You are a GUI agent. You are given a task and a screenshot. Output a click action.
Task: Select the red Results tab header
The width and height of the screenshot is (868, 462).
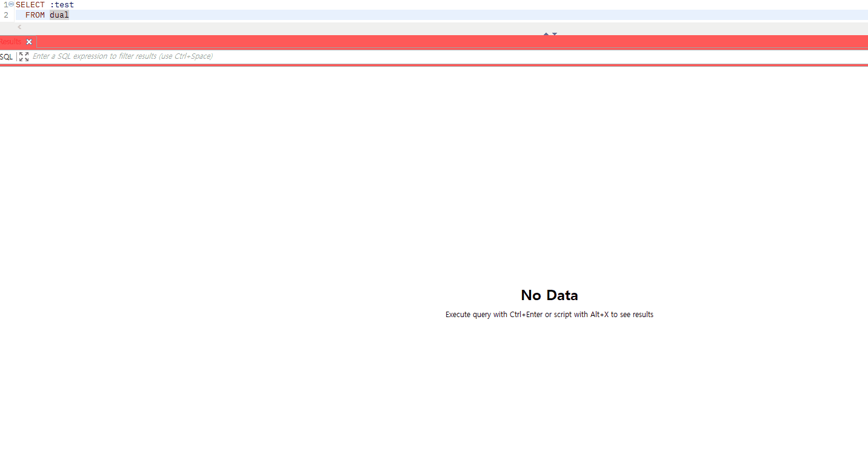click(x=9, y=41)
